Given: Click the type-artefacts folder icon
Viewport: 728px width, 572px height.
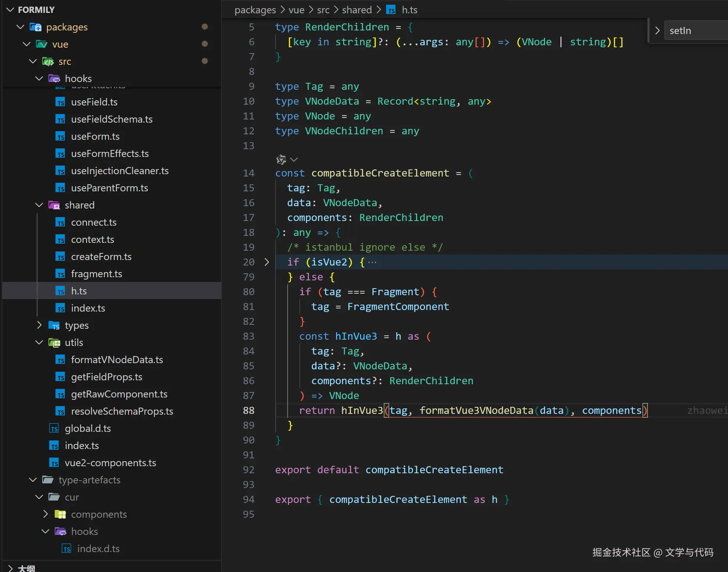Looking at the screenshot, I should (x=48, y=480).
